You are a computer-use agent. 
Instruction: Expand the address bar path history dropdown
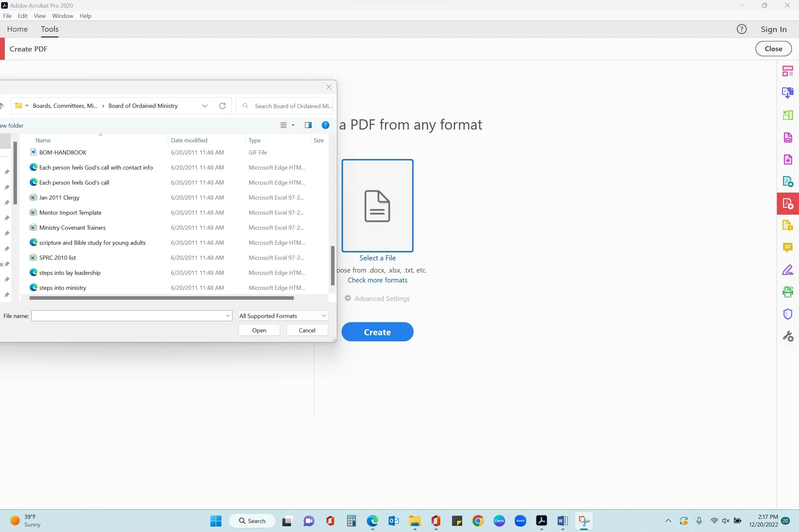click(205, 106)
